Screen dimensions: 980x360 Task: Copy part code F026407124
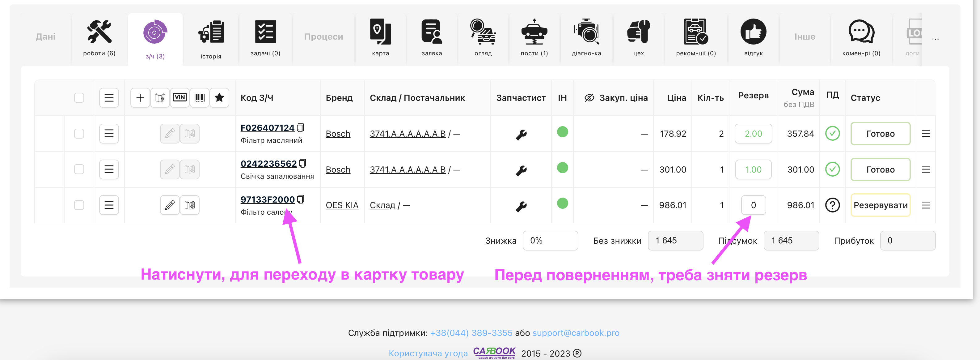pyautogui.click(x=301, y=128)
